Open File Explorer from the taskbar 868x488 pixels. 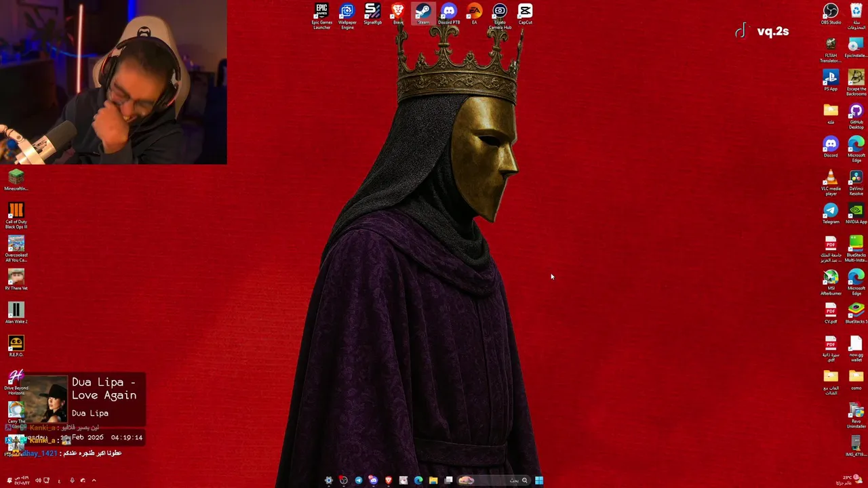pyautogui.click(x=433, y=481)
